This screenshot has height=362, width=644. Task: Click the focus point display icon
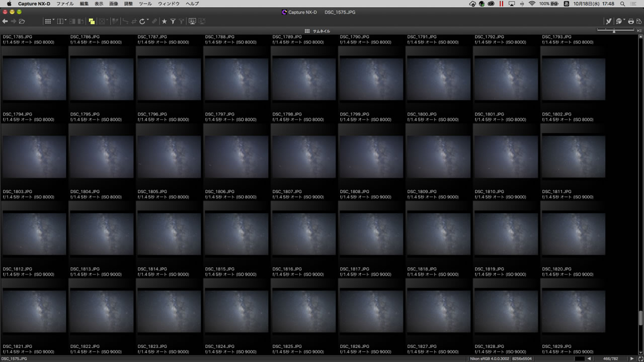coord(102,21)
